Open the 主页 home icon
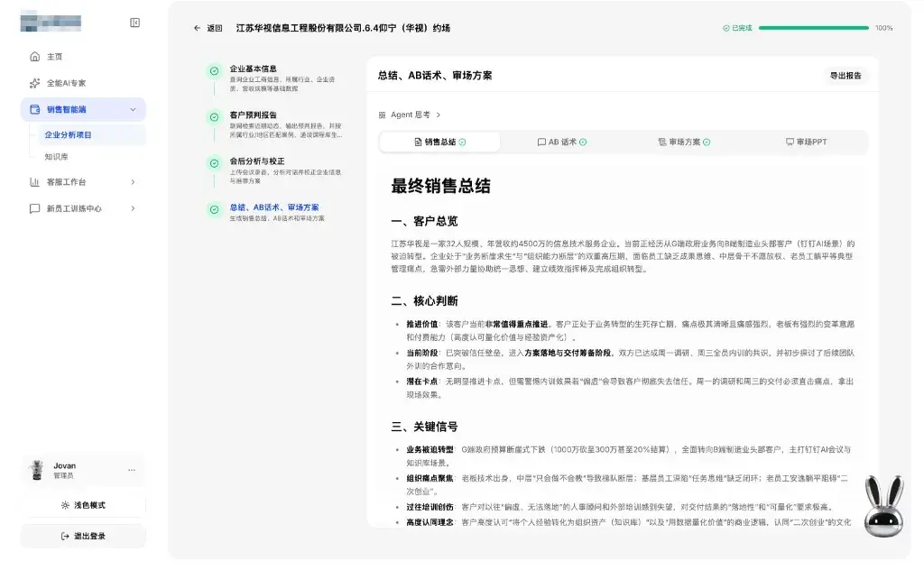 point(35,57)
